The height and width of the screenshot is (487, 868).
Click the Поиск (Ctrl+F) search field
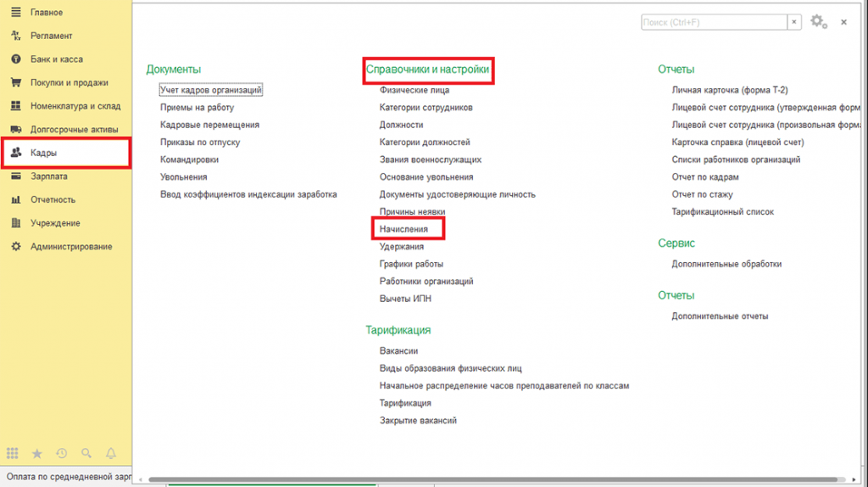pyautogui.click(x=714, y=22)
